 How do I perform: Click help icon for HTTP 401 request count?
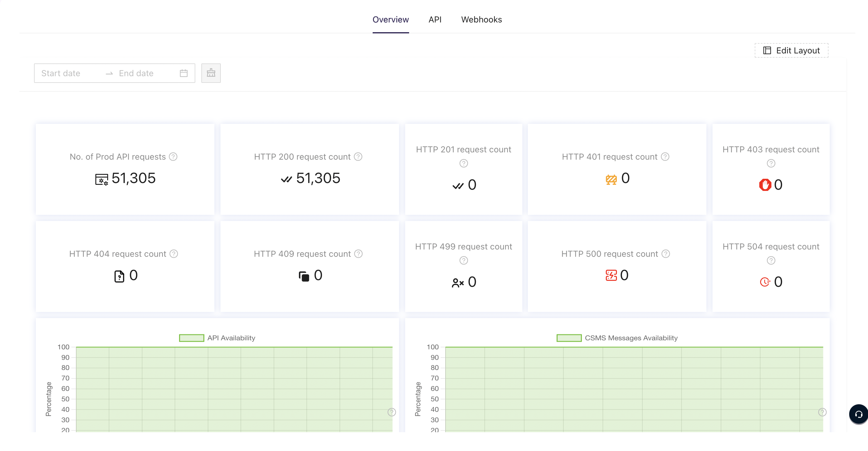pos(665,157)
